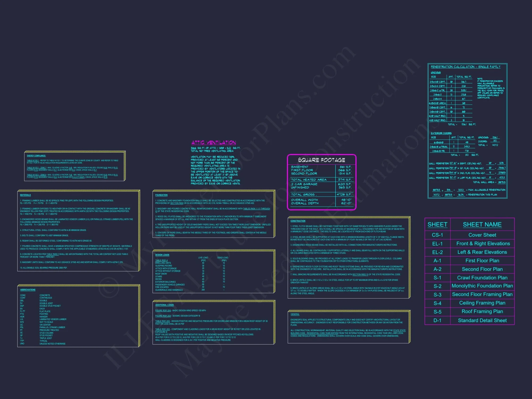The image size is (532, 399).
Task: Click the SHEET NAME column header
Action: pyautogui.click(x=482, y=225)
